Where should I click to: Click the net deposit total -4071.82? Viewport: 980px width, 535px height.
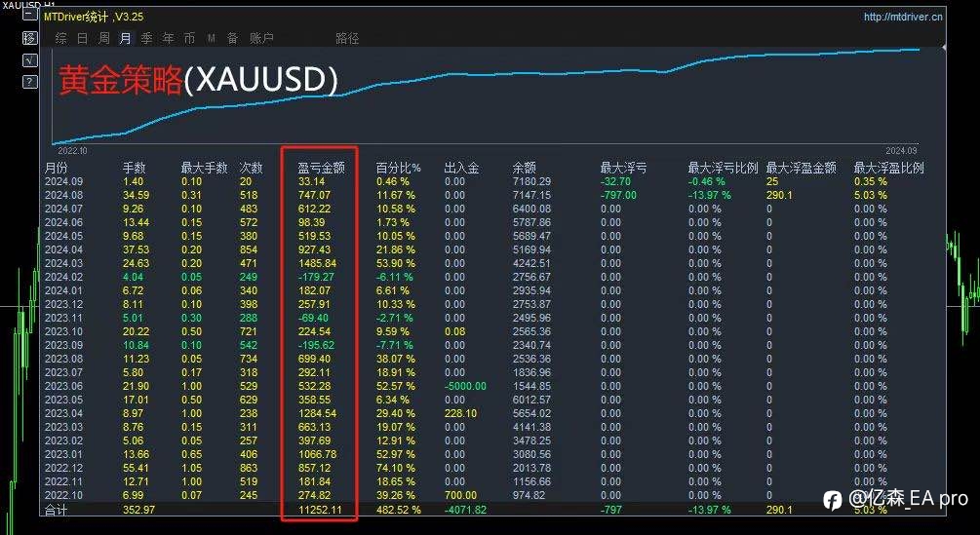coord(466,510)
